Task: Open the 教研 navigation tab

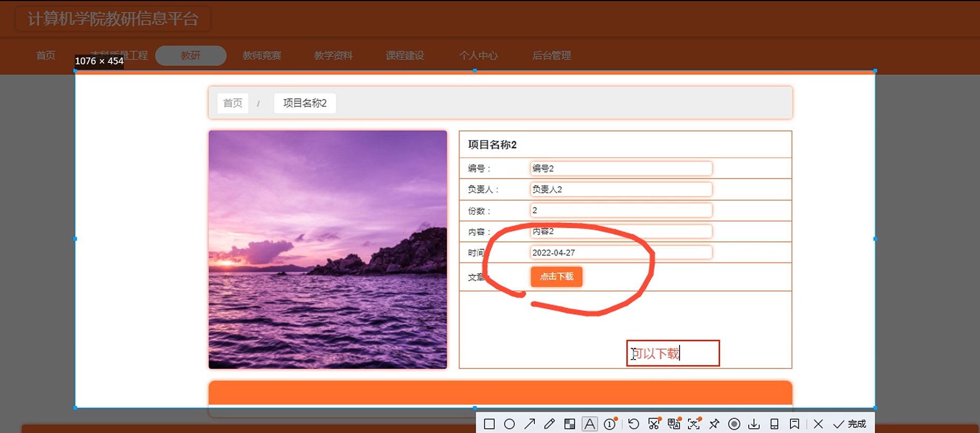Action: click(x=191, y=55)
